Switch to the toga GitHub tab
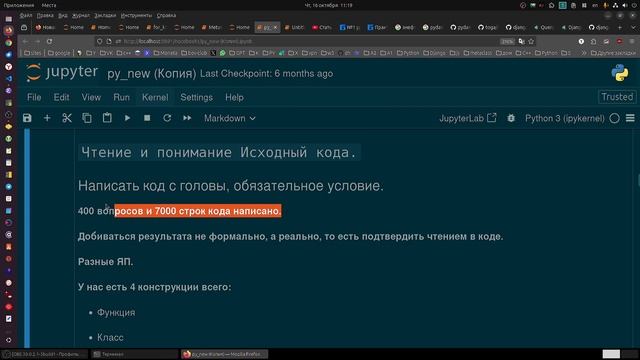Screen dimensions: 640x360 click(x=487, y=27)
